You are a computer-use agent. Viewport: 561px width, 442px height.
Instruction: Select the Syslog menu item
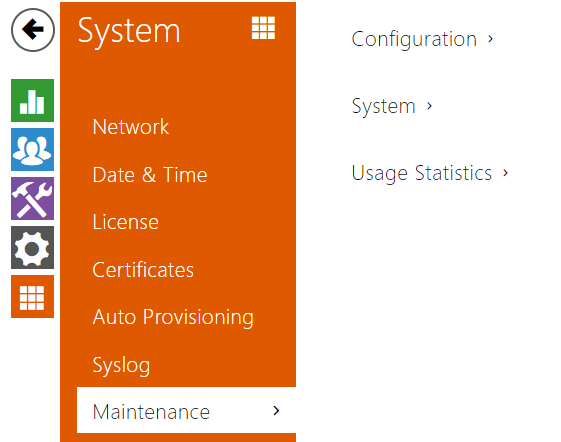121,365
